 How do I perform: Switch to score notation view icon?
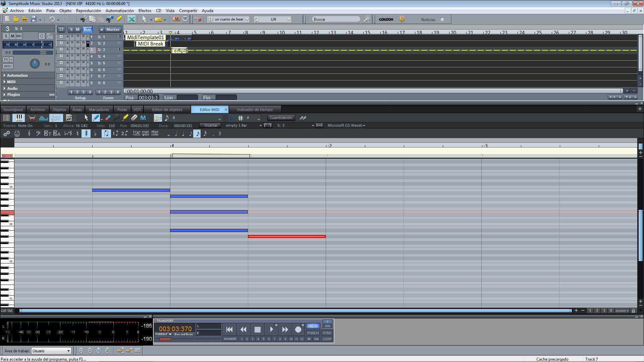pyautogui.click(x=56, y=118)
